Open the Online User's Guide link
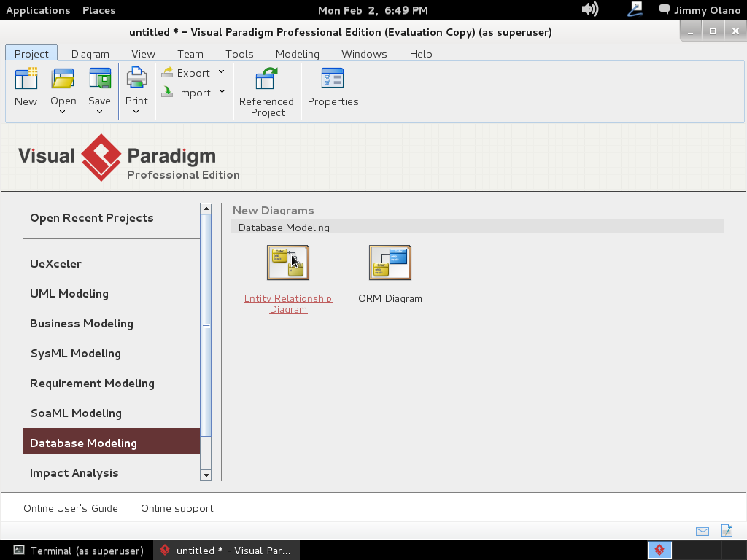Viewport: 747px width, 560px height. (71, 508)
